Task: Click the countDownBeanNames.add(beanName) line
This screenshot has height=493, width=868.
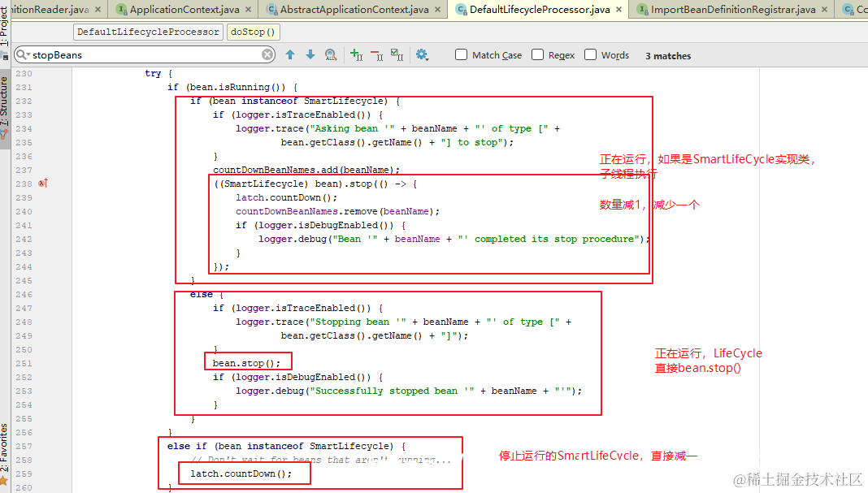Action: pos(306,170)
